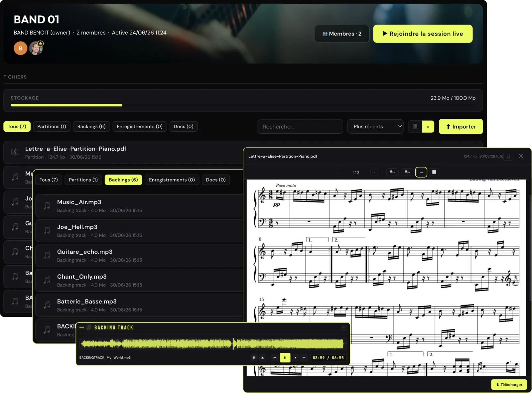Select Partitions (1) in the overlay panel
This screenshot has width=532, height=393.
[83, 180]
